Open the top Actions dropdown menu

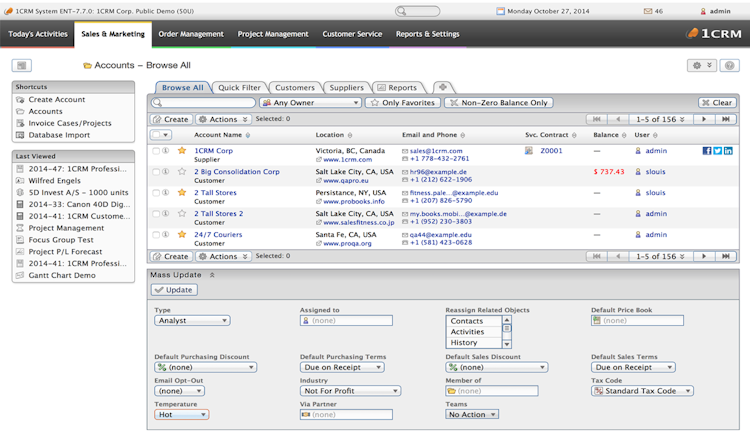(x=223, y=119)
